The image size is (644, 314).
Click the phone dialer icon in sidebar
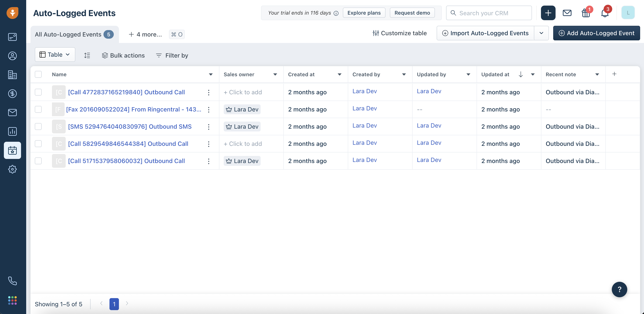pos(12,281)
